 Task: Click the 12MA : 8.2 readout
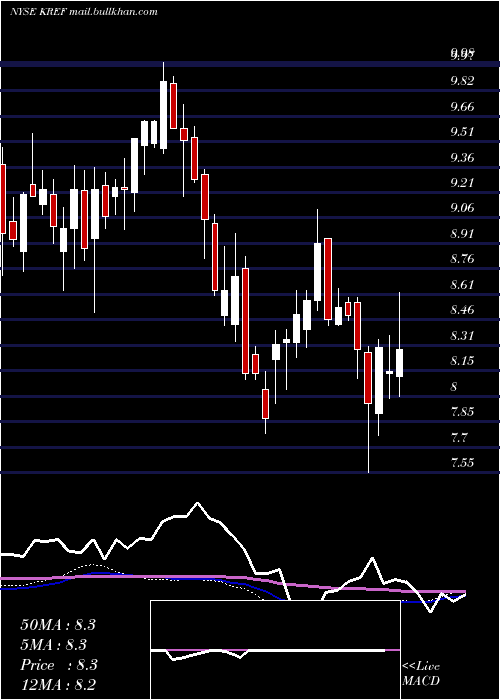coord(58,685)
